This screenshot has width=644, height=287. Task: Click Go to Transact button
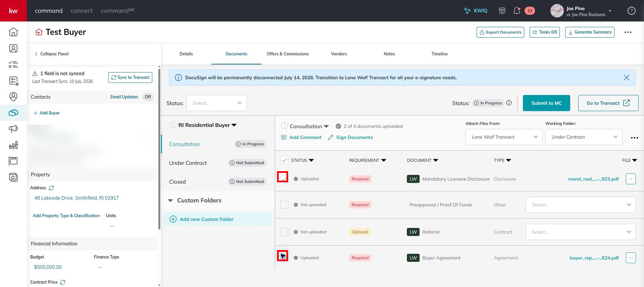pos(608,103)
